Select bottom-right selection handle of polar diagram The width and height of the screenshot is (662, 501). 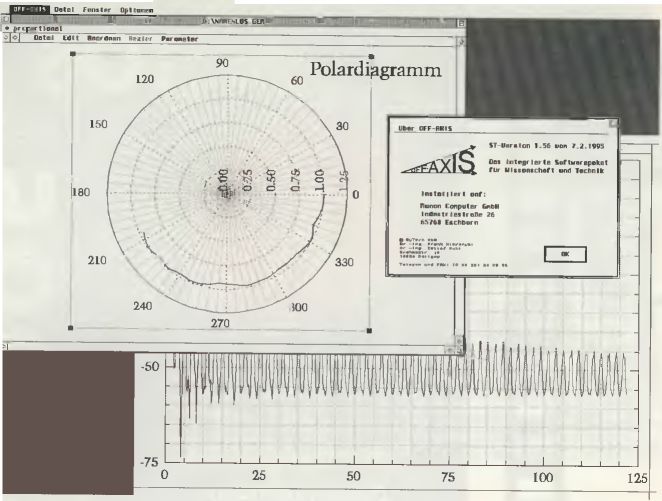coord(370,329)
